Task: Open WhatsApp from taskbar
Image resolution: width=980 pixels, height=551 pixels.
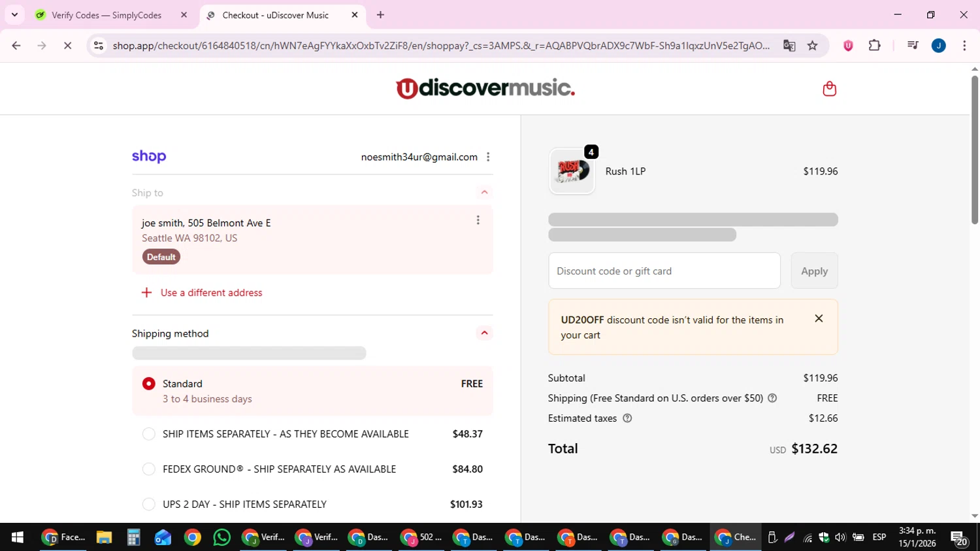Action: coord(221,537)
